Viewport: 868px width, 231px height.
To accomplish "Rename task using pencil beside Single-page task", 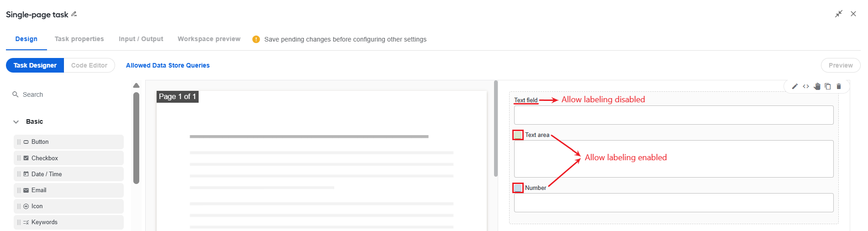I will pyautogui.click(x=74, y=14).
